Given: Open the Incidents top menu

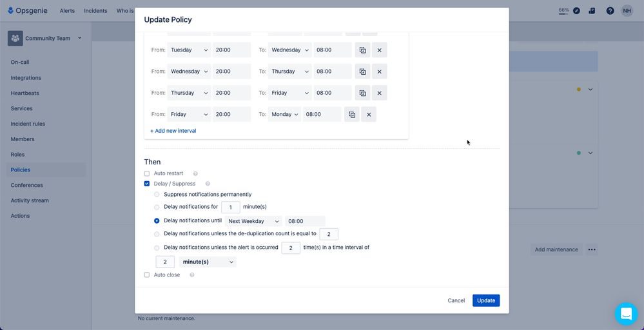Looking at the screenshot, I should point(95,11).
